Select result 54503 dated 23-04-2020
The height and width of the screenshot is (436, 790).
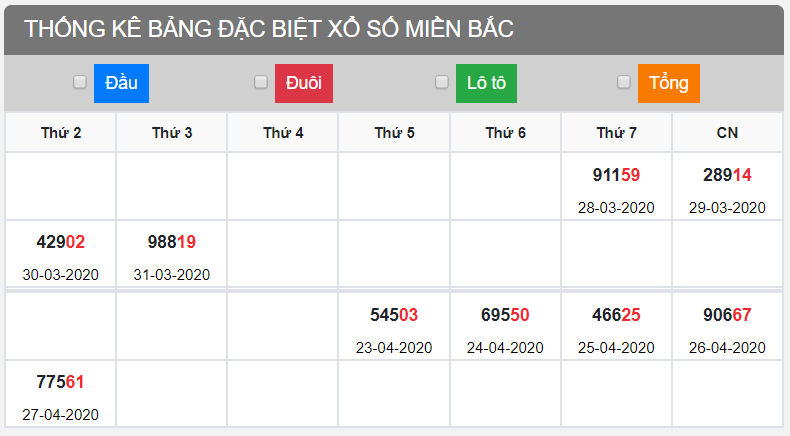(394, 315)
